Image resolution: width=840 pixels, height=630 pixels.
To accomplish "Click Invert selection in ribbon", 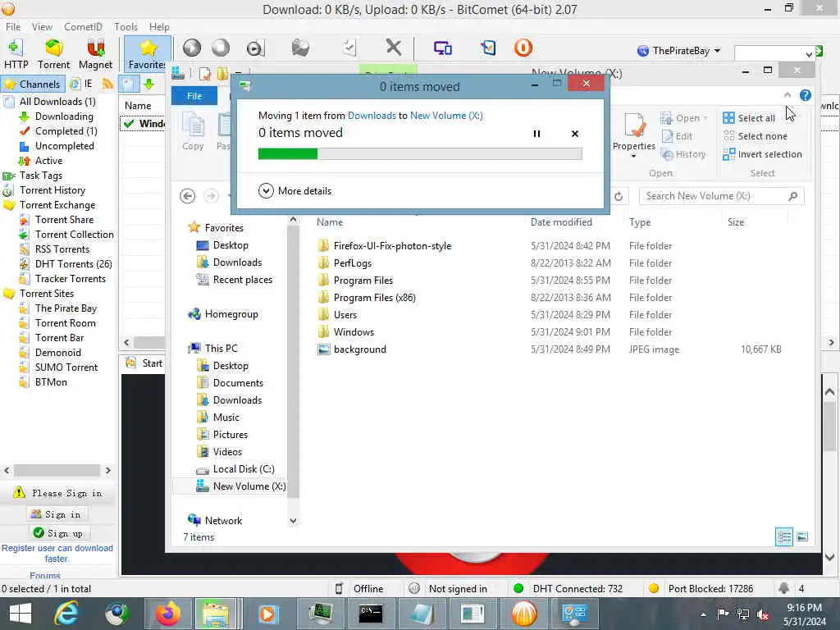I will click(x=762, y=154).
